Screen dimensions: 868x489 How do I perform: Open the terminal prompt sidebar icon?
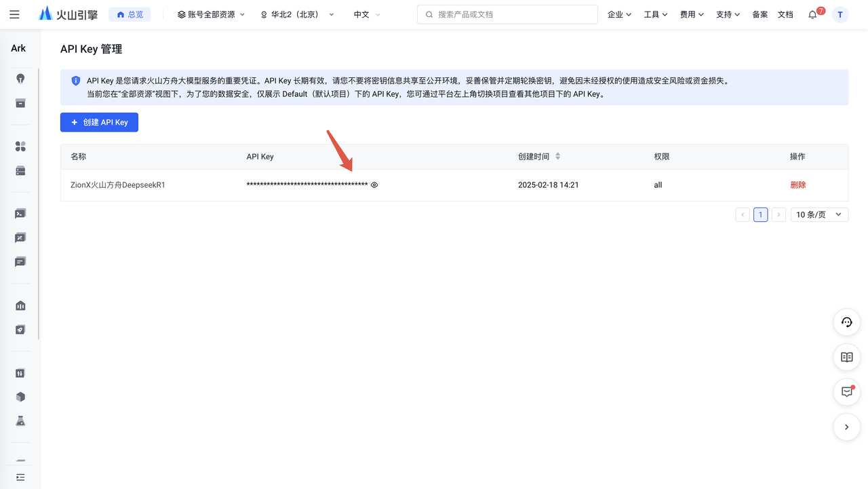[20, 214]
